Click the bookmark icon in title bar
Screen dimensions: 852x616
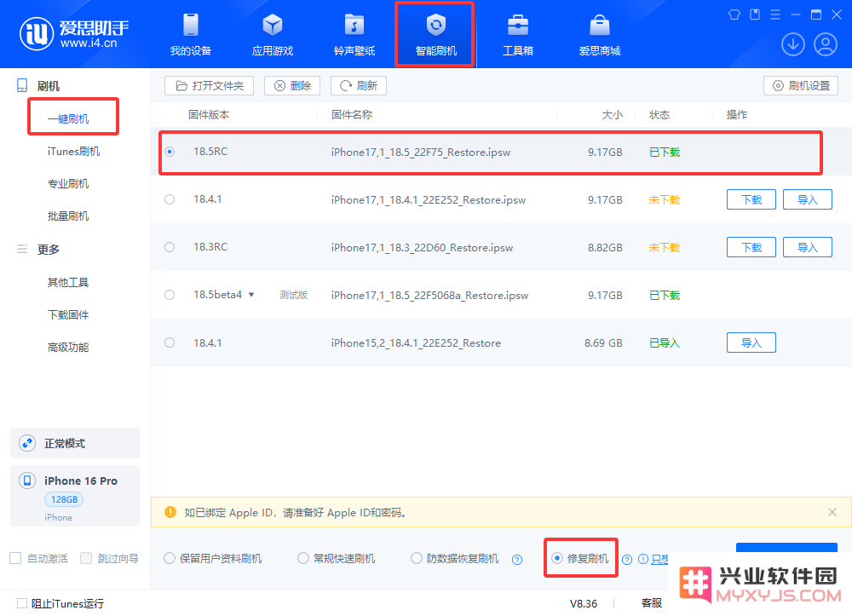click(x=755, y=14)
